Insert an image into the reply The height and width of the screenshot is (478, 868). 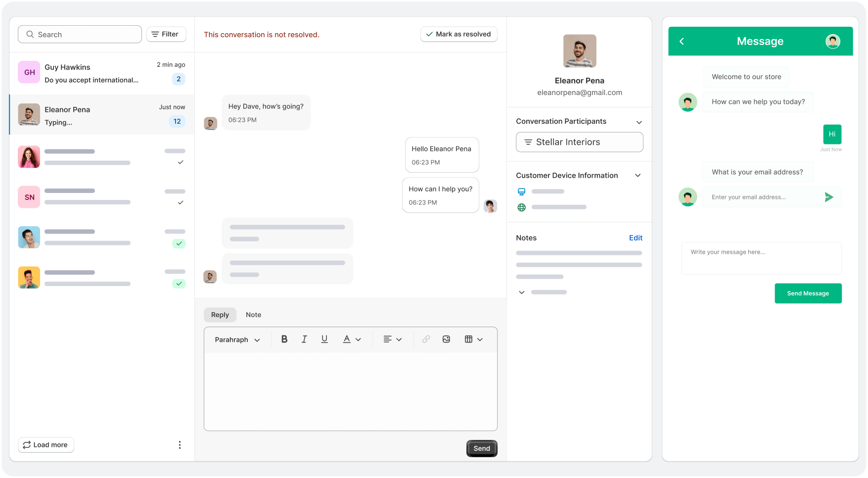pyautogui.click(x=446, y=339)
